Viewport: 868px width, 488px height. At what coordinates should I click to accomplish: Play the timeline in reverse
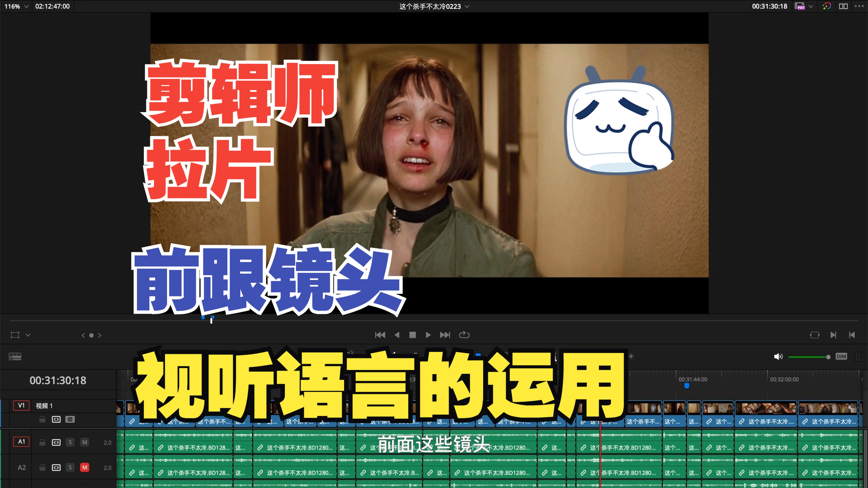pos(397,335)
